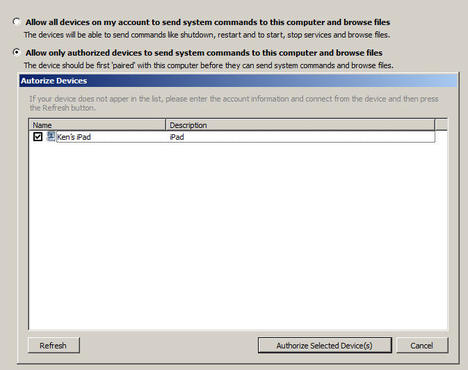
Task: Click the Refresh button
Action: [54, 345]
